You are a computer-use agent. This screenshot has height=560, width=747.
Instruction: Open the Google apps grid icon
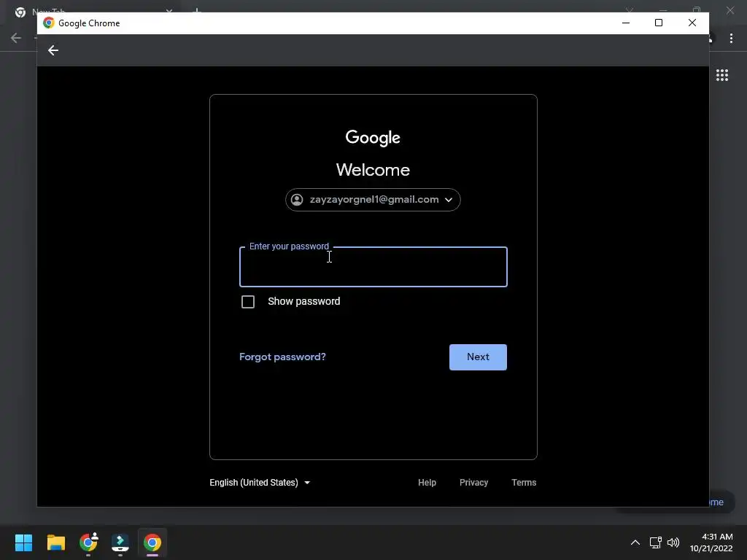click(x=721, y=75)
